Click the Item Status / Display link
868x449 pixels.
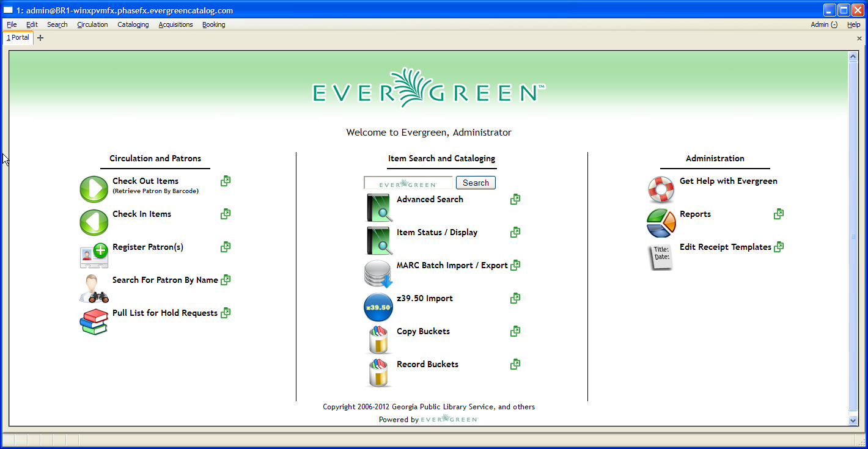tap(437, 232)
